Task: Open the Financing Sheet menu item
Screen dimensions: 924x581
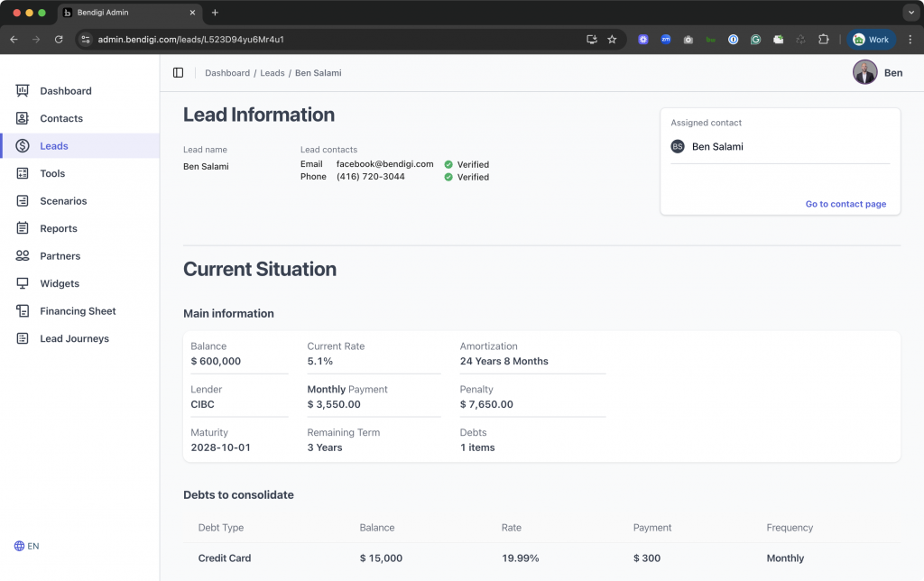Action: 78,311
